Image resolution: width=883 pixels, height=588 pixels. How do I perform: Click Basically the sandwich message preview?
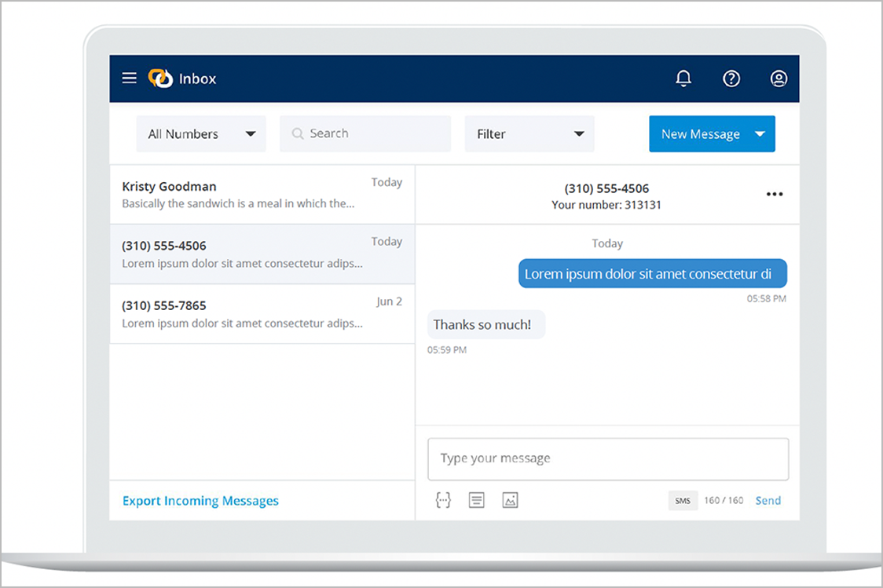click(x=238, y=203)
